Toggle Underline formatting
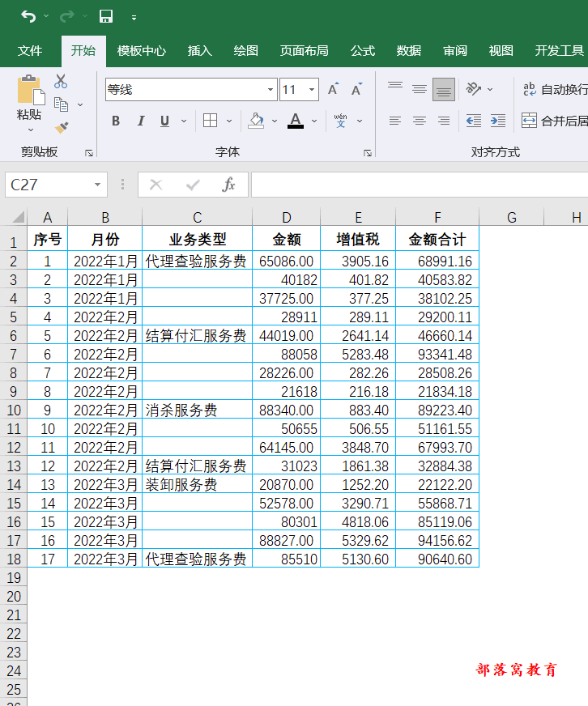The image size is (588, 706). click(165, 121)
